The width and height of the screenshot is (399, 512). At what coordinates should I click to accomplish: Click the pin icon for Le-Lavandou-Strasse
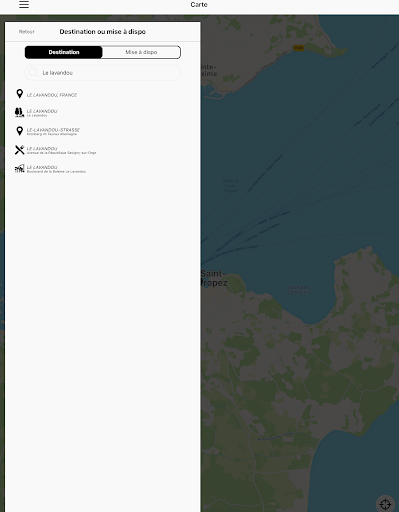point(20,131)
